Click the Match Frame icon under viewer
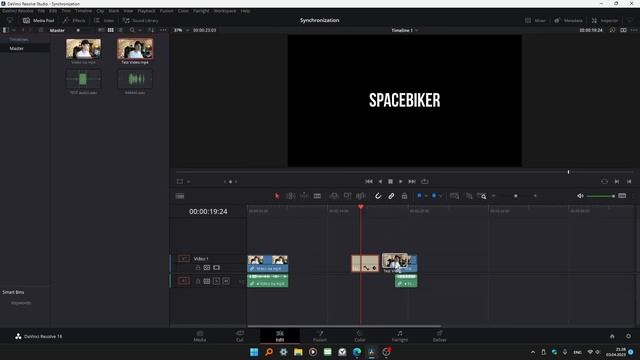640x360 pixels. pos(604,181)
